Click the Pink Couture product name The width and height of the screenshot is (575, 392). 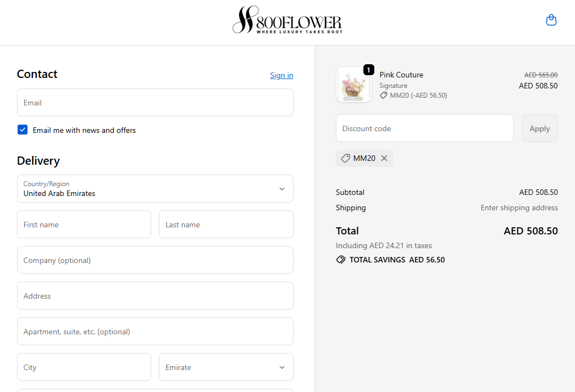click(401, 75)
